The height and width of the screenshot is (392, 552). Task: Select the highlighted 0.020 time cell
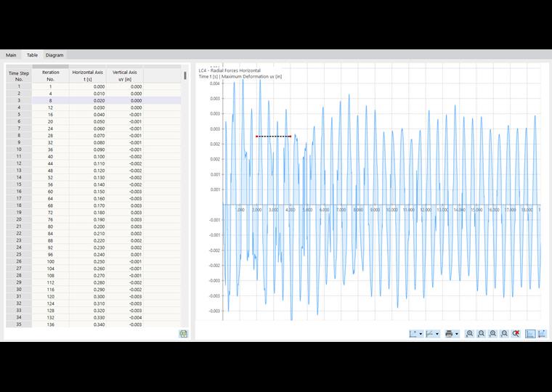(x=88, y=101)
